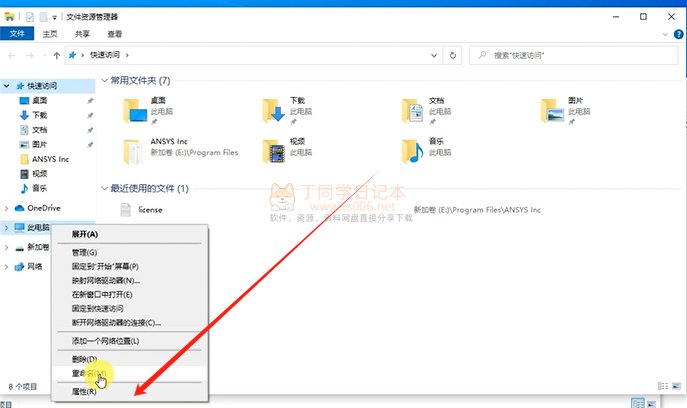Switch to details view icon in status bar
Image resolution: width=687 pixels, height=408 pixels.
click(x=662, y=386)
